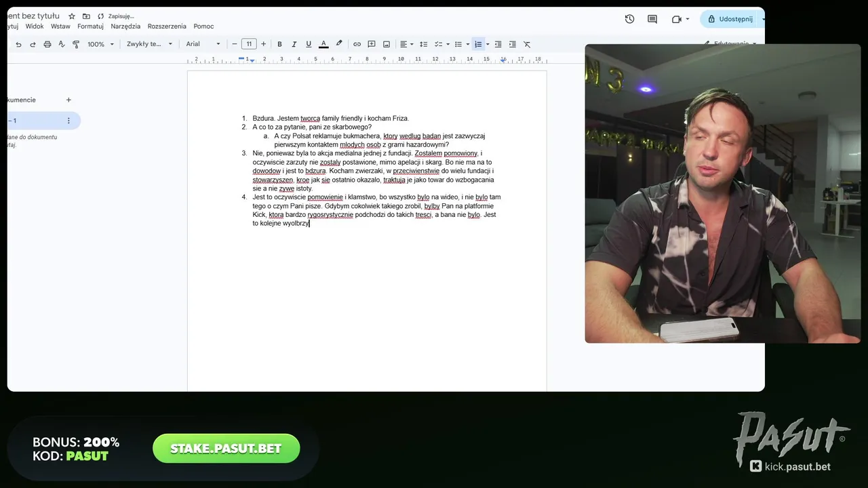
Task: Clear text formatting
Action: pos(527,44)
